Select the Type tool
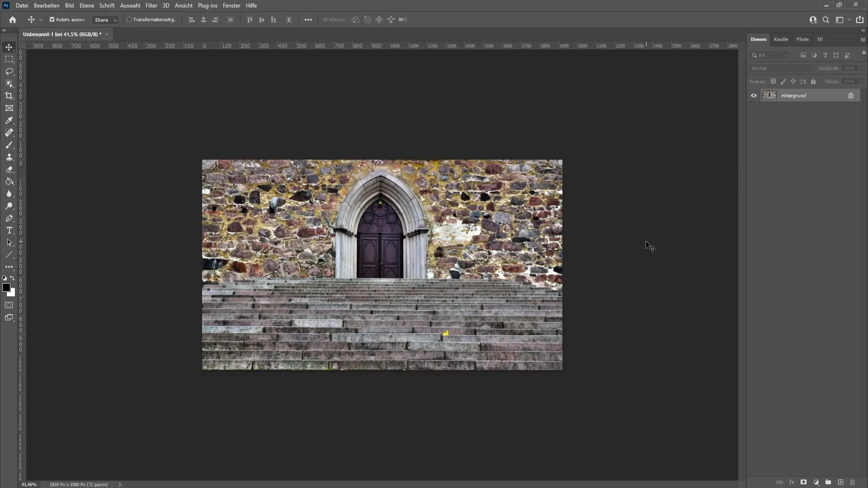 pyautogui.click(x=8, y=230)
